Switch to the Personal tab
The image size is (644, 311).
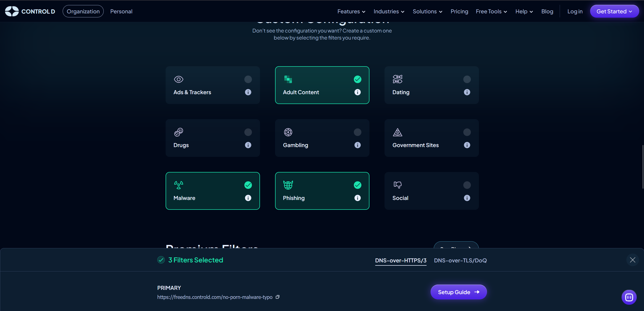121,12
